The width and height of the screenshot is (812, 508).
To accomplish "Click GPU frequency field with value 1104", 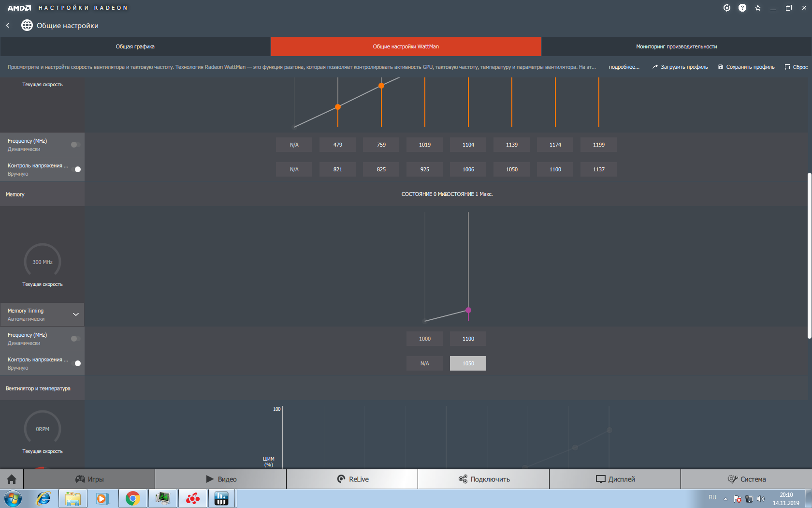I will click(x=468, y=145).
